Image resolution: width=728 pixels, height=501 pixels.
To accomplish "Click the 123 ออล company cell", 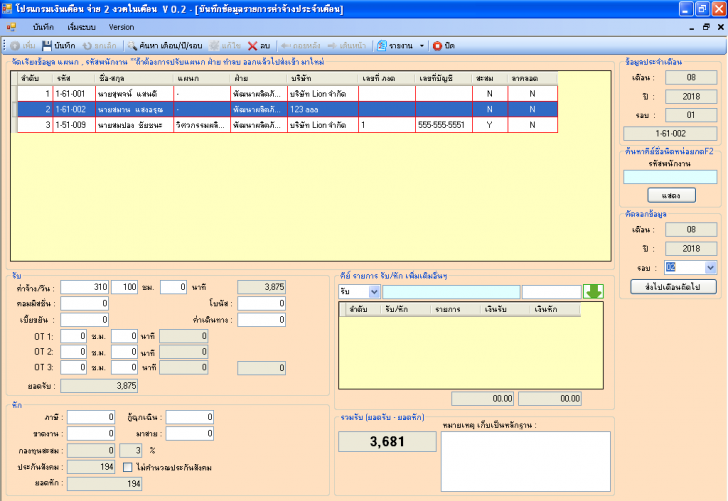I will point(323,110).
